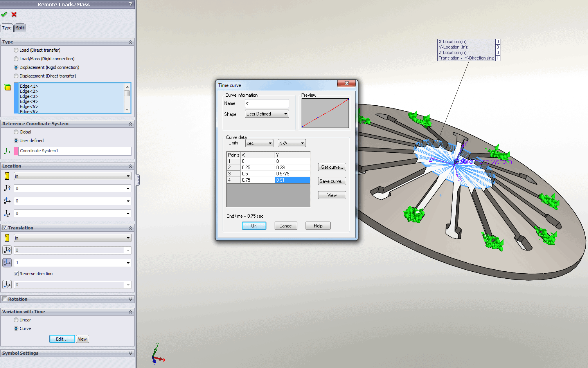Click the Get curve... button
Image resolution: width=588 pixels, height=368 pixels.
(332, 167)
